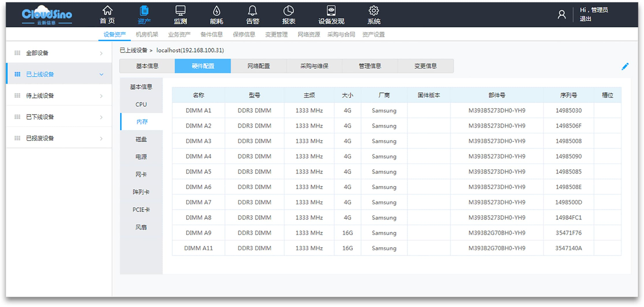This screenshot has height=307, width=644.
Task: Click the 已上线设备 breadcrumb link
Action: pos(133,50)
